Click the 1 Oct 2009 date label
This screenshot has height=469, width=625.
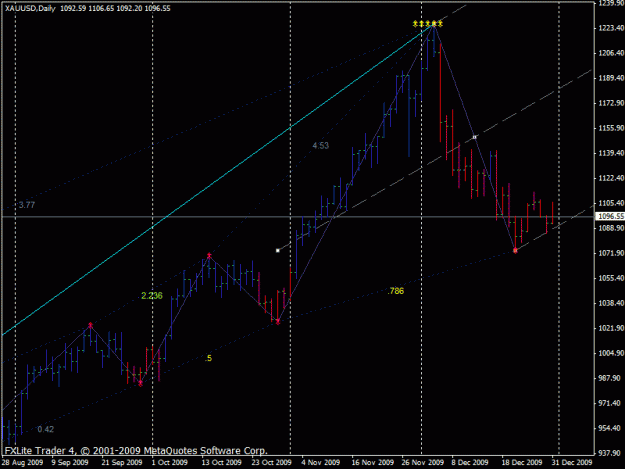click(x=170, y=463)
